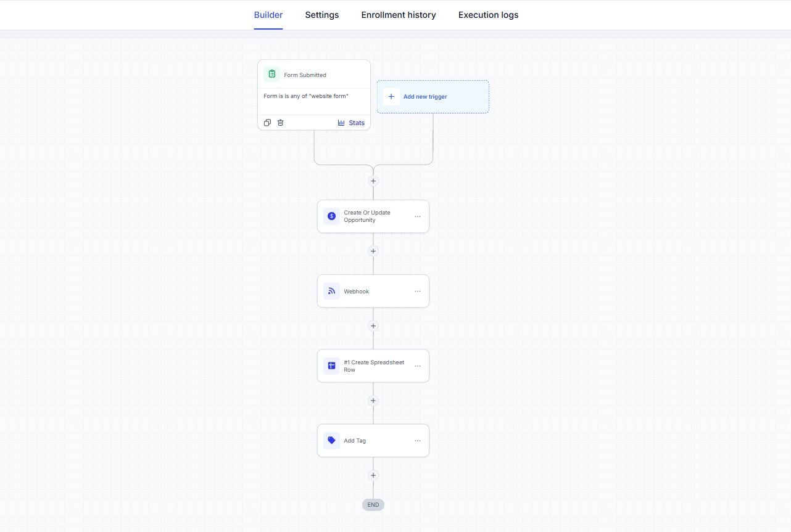View the Execution logs tab
The image size is (791, 532).
pyautogui.click(x=488, y=15)
